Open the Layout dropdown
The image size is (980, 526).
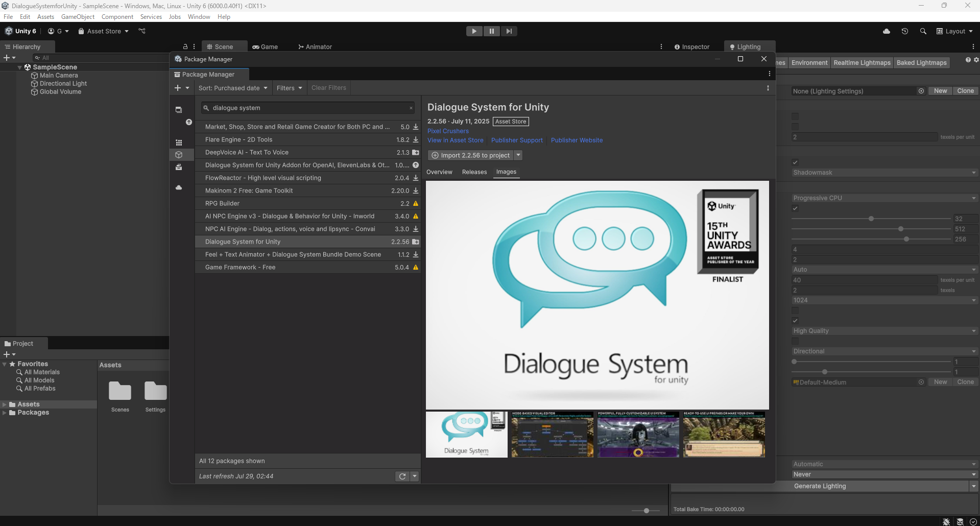click(x=954, y=31)
